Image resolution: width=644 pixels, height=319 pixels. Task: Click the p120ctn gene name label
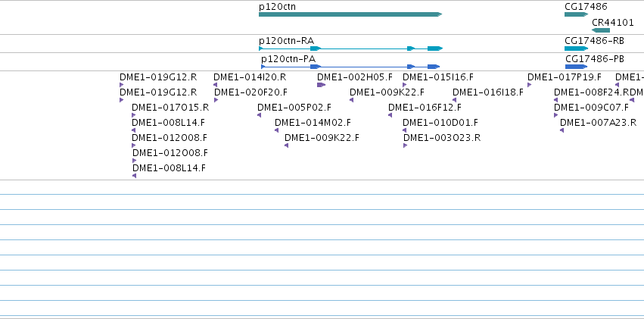pyautogui.click(x=277, y=7)
